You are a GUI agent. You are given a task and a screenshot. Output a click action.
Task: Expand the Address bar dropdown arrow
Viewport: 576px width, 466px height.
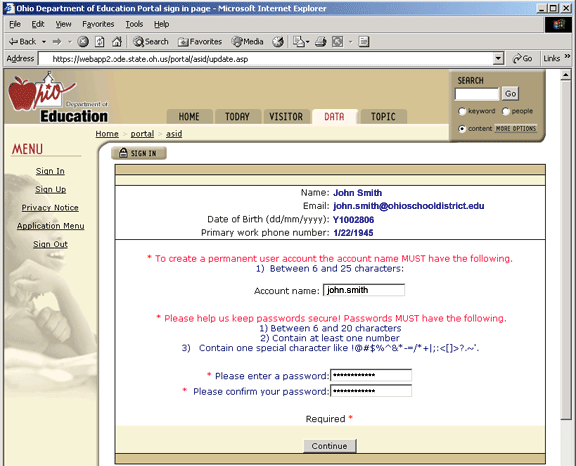point(498,58)
